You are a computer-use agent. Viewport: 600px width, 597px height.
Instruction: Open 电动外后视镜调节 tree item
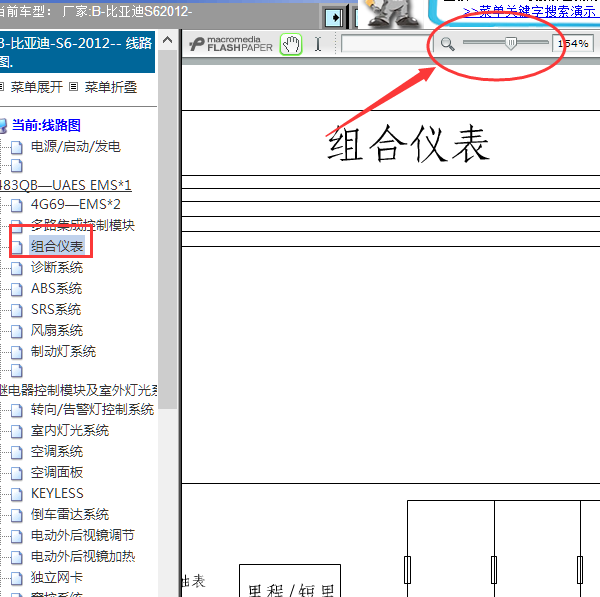tap(83, 535)
